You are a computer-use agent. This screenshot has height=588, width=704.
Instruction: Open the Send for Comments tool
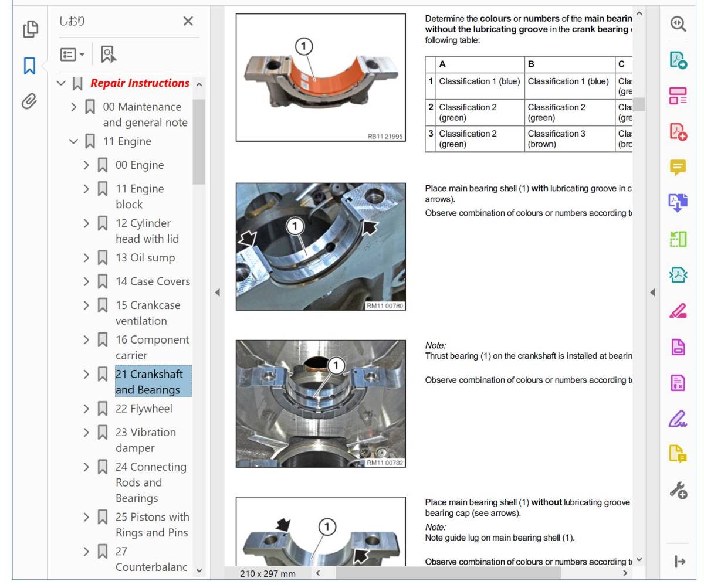pos(678,454)
